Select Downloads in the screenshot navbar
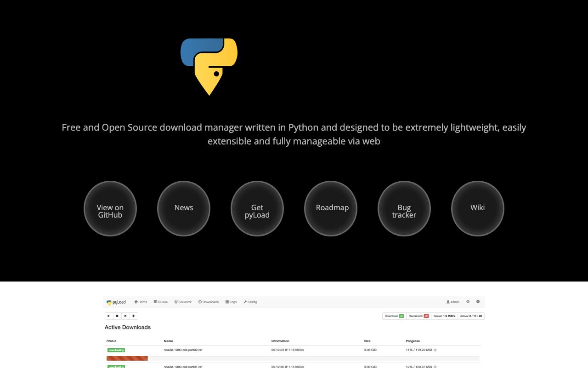 pyautogui.click(x=209, y=302)
